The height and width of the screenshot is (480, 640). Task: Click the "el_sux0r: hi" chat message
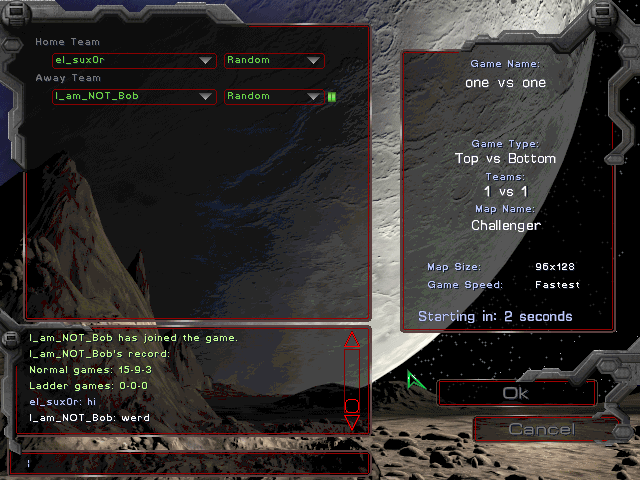(62, 401)
